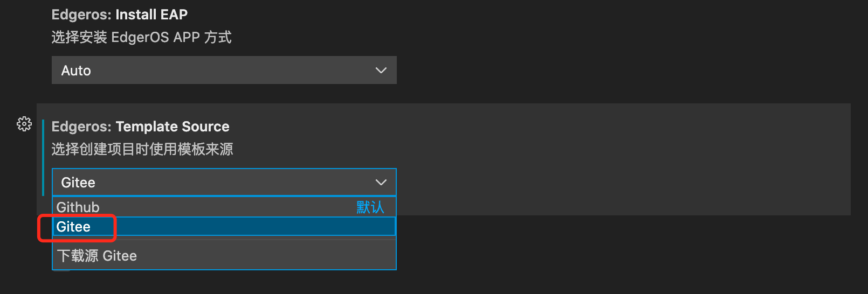Click the Edgeros: Install EAP heading

click(120, 15)
